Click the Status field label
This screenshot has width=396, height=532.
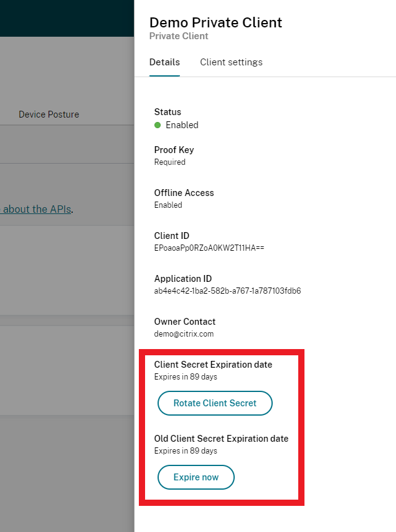click(167, 112)
